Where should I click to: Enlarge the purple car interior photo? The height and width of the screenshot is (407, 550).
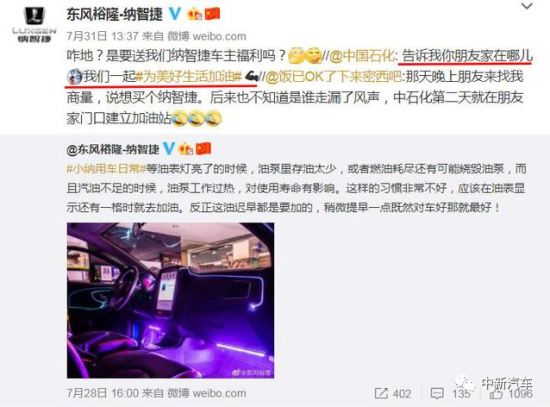170,300
